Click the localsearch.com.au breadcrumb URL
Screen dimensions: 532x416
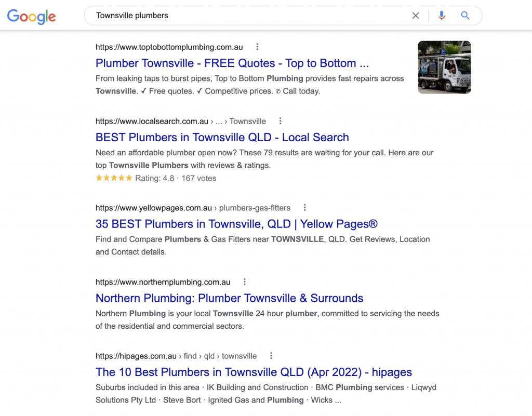180,122
